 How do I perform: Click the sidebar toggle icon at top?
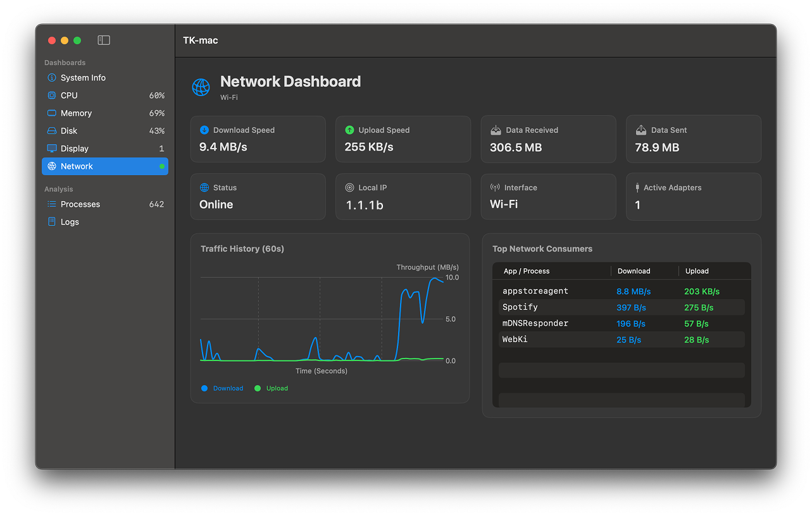coord(103,40)
